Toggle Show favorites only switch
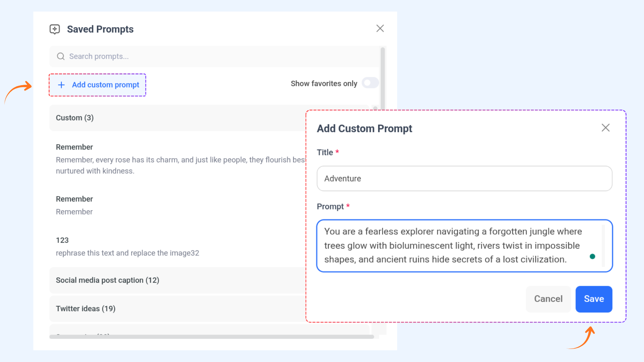Image resolution: width=644 pixels, height=362 pixels. click(x=370, y=83)
